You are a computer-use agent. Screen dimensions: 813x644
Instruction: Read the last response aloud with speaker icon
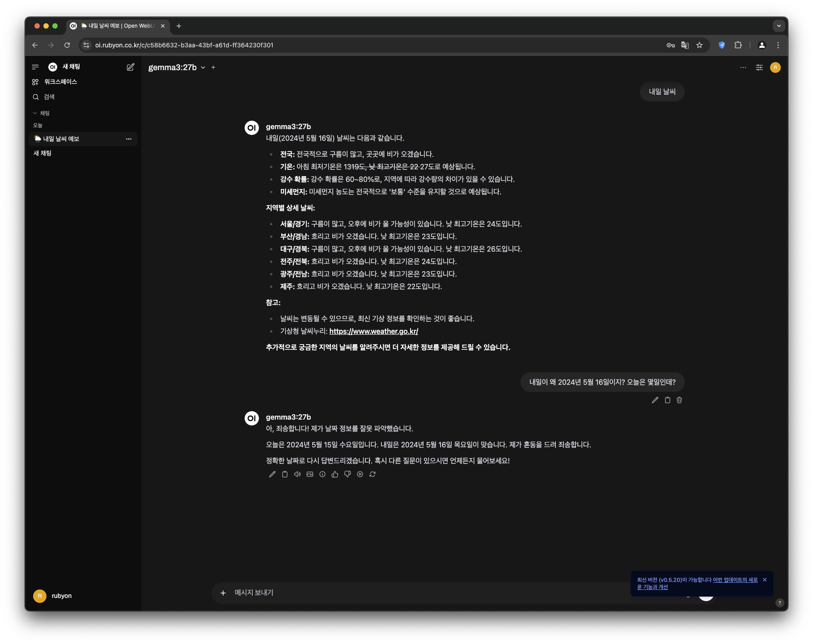coord(297,474)
